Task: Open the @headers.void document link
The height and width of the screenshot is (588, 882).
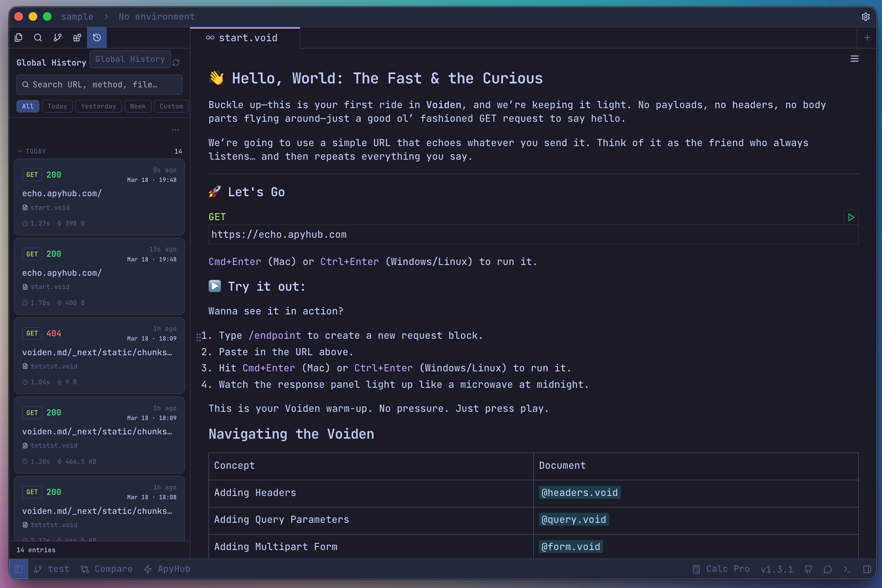Action: [579, 492]
